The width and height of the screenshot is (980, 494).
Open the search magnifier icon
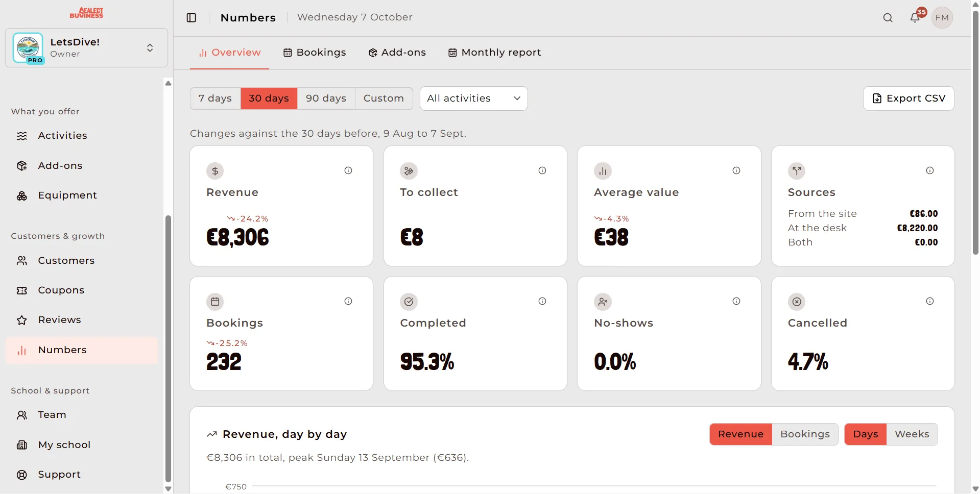pyautogui.click(x=888, y=18)
